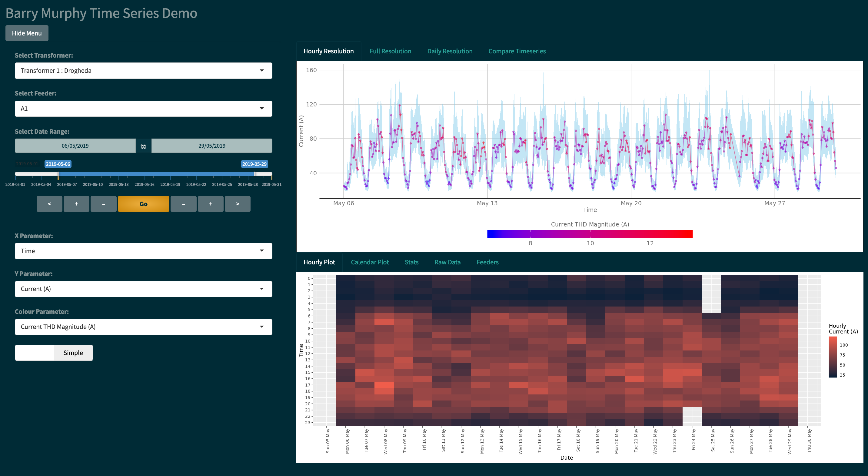The image size is (868, 476).
Task: Click the '–' button left of Go
Action: (103, 204)
